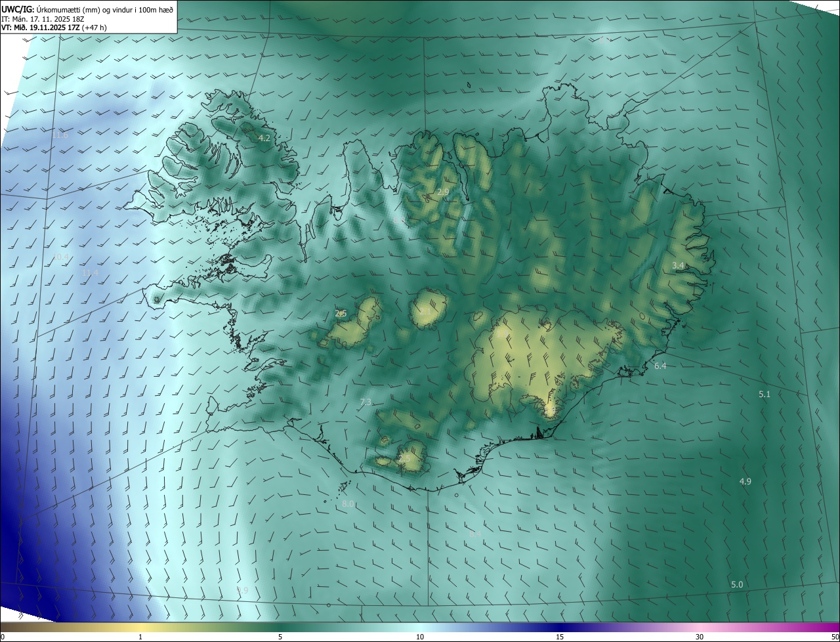
Task: Click the 15 tick on the color legend
Action: [x=560, y=637]
